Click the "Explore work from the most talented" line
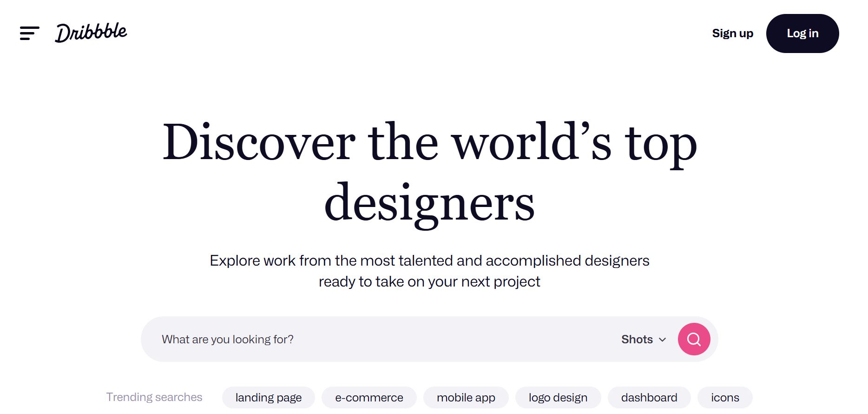 [429, 260]
